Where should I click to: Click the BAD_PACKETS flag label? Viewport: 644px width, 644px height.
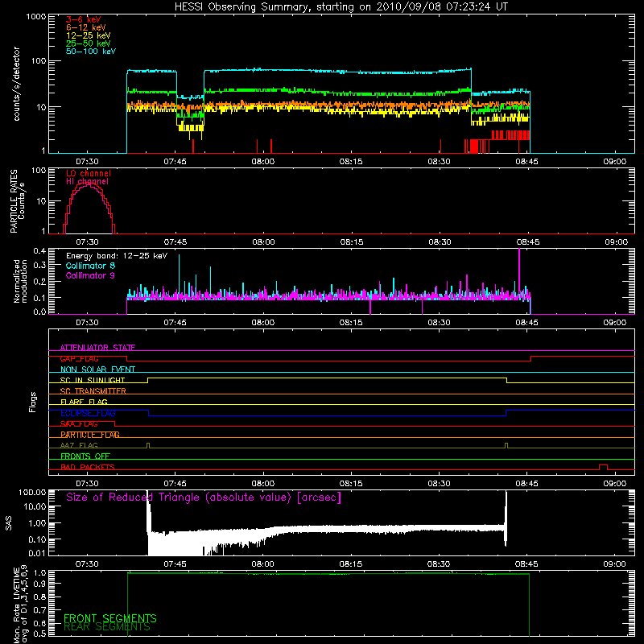pos(88,467)
